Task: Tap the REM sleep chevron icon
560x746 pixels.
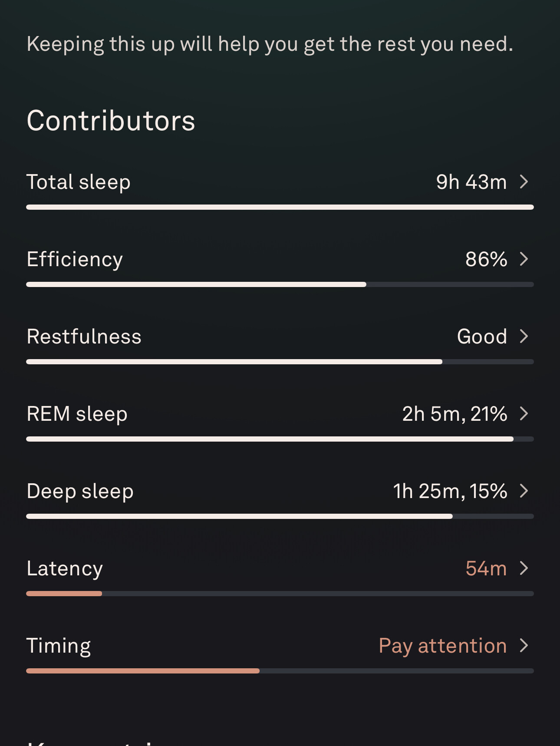Action: click(524, 413)
